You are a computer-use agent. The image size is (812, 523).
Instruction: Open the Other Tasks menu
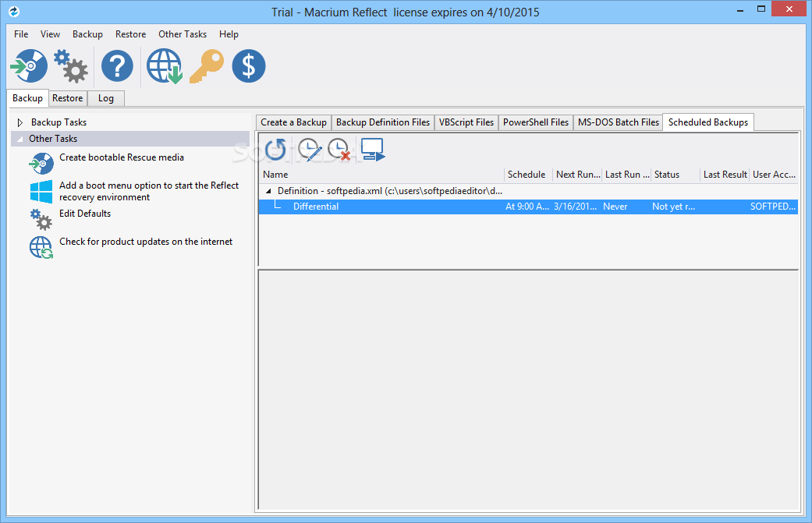pyautogui.click(x=183, y=34)
